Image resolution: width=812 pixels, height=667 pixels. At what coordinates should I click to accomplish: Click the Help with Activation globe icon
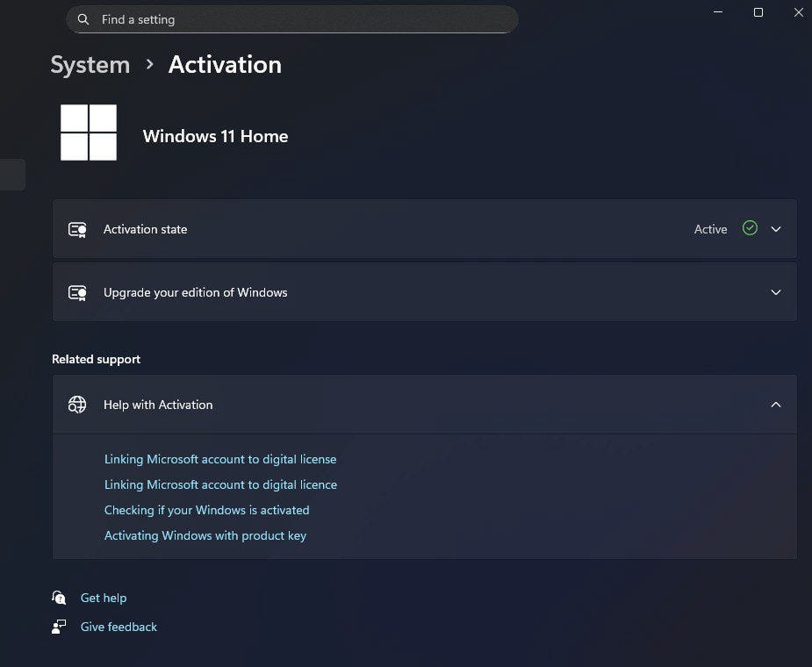point(77,405)
